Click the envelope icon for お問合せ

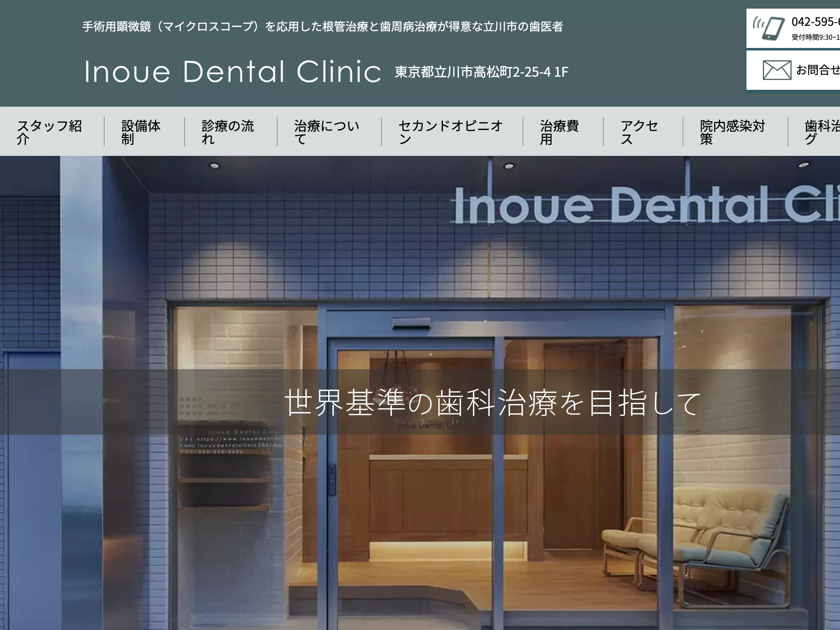777,70
